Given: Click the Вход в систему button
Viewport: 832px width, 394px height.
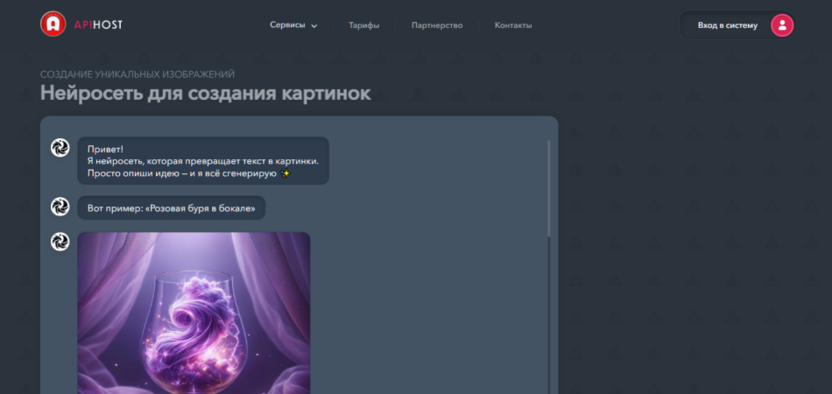Looking at the screenshot, I should pos(738,25).
